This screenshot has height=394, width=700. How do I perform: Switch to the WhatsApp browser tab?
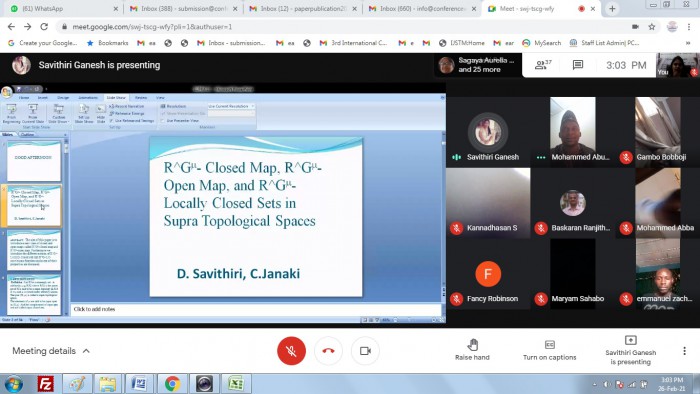[x=62, y=8]
